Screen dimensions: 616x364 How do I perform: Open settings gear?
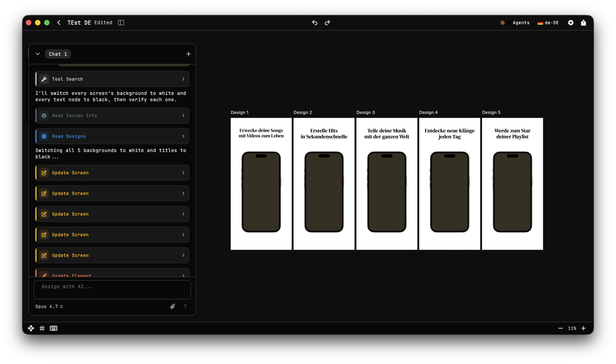(x=571, y=23)
